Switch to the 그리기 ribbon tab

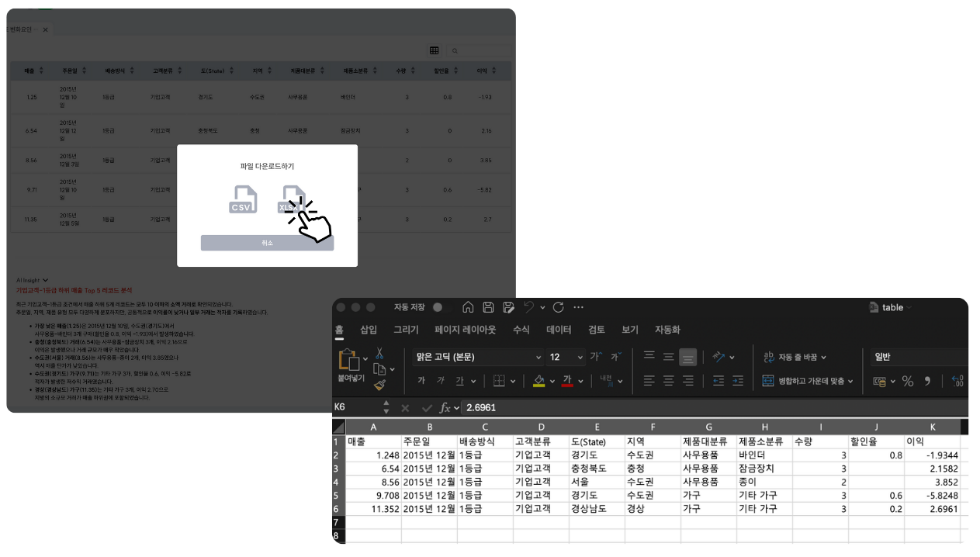coord(406,330)
